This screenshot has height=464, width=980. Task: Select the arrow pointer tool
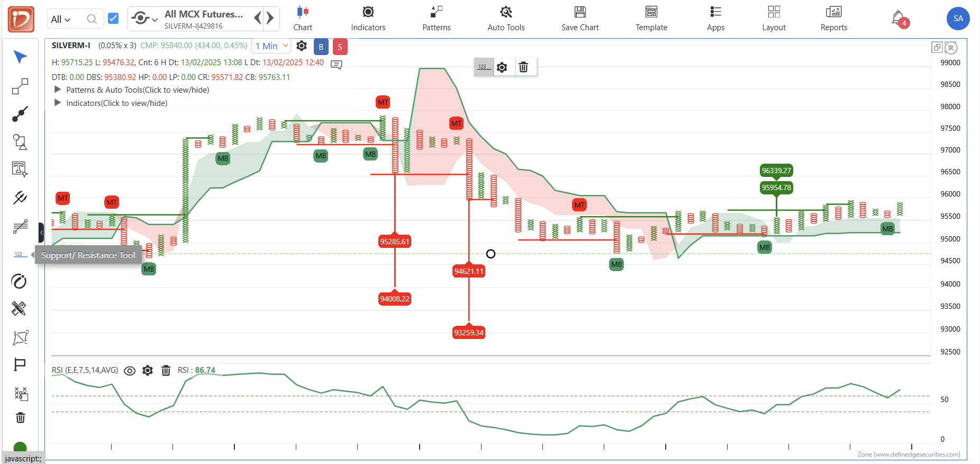point(20,57)
